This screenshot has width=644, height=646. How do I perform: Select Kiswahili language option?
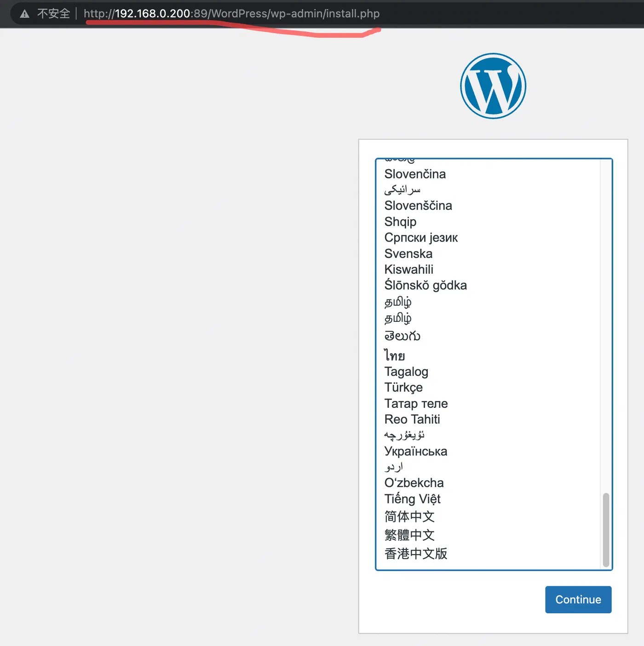point(409,269)
